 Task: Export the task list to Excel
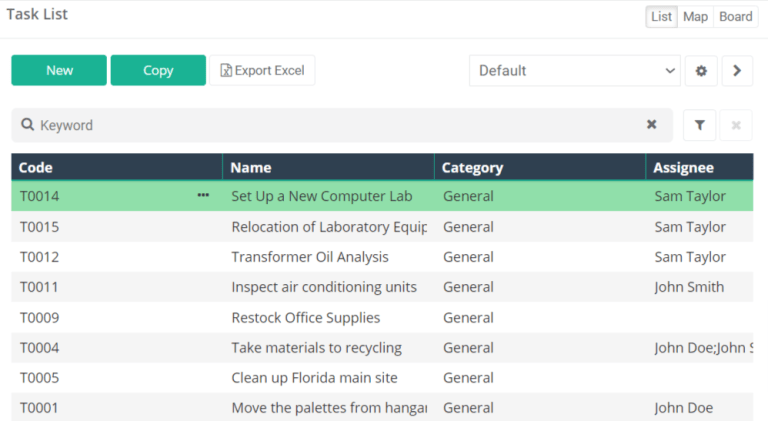(262, 71)
